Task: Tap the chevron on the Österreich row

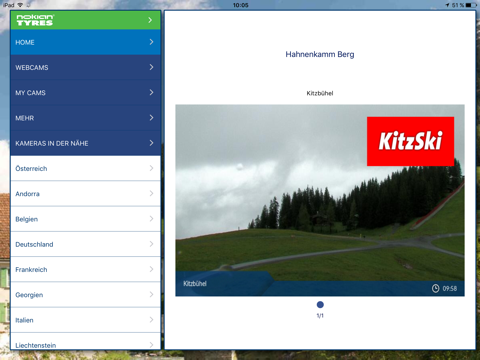Action: [x=151, y=168]
